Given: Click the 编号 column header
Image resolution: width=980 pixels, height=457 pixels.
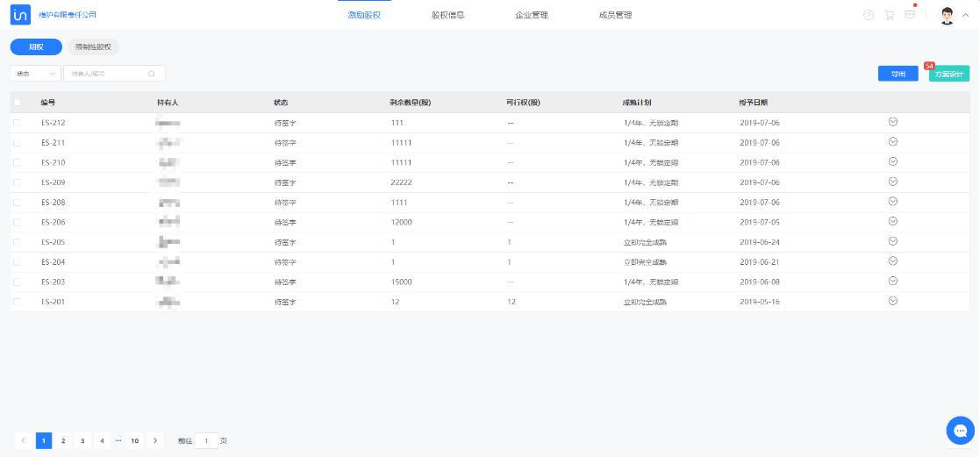Looking at the screenshot, I should tap(48, 103).
